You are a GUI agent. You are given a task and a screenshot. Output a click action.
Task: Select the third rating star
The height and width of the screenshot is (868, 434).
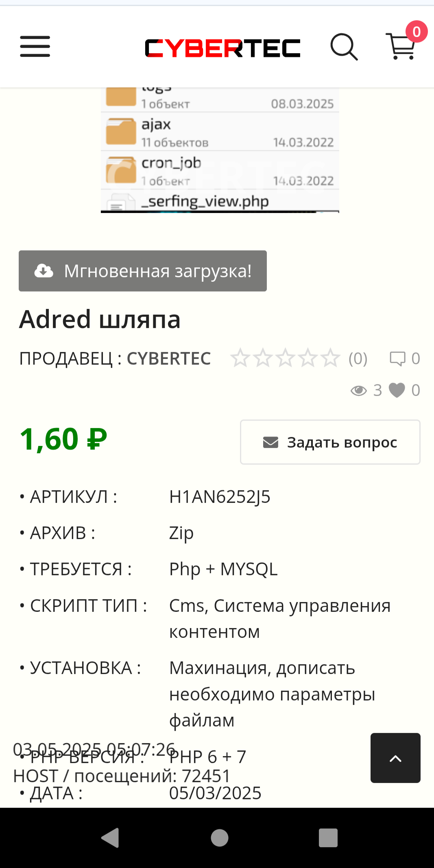pyautogui.click(x=285, y=358)
